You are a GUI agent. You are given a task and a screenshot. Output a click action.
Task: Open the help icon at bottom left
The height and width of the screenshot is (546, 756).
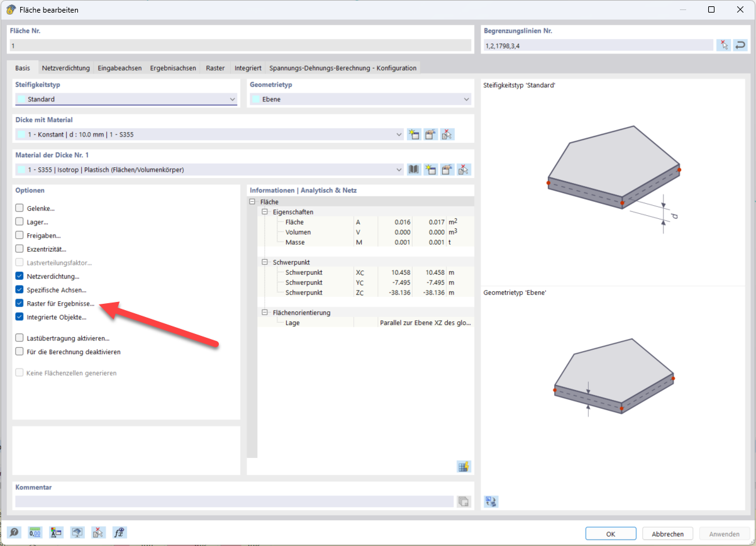coord(14,532)
